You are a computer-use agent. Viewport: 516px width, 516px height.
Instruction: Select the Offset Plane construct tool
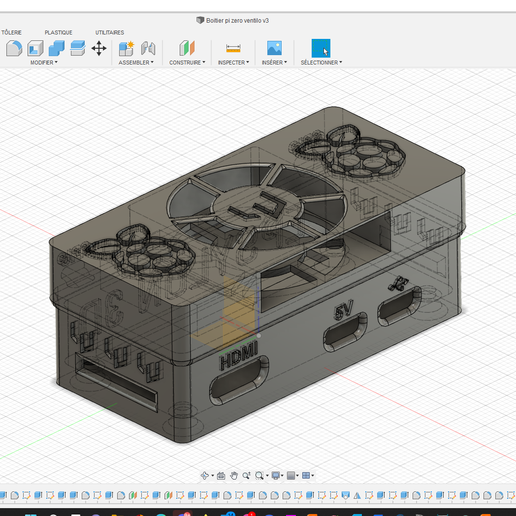point(187,48)
